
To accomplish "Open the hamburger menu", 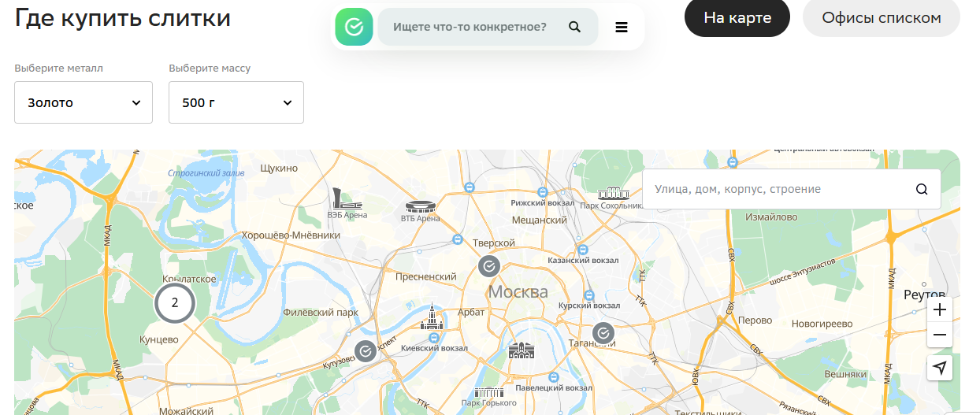I will (622, 28).
